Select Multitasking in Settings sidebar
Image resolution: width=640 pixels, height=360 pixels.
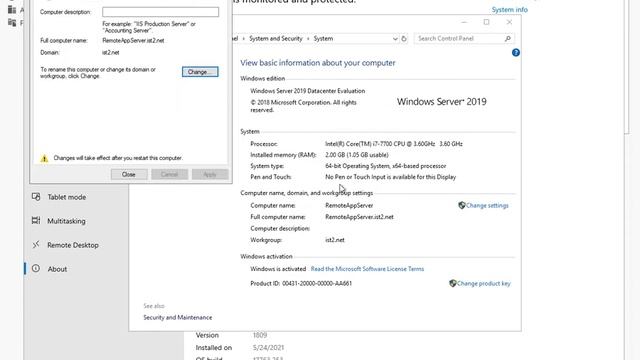[x=66, y=221]
